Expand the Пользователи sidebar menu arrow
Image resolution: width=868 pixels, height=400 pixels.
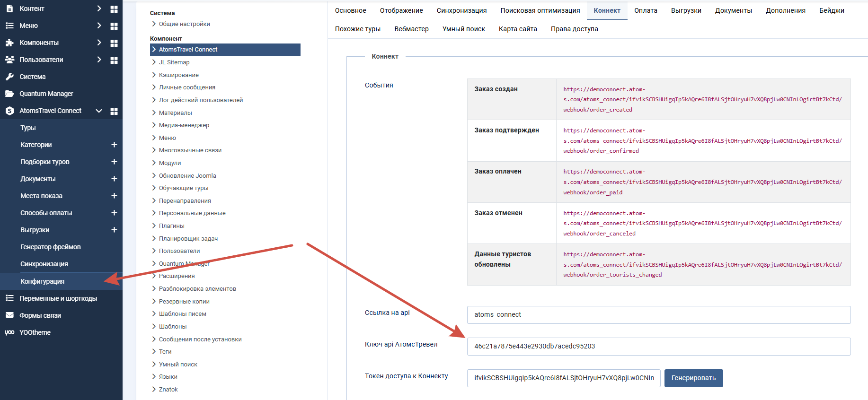99,60
